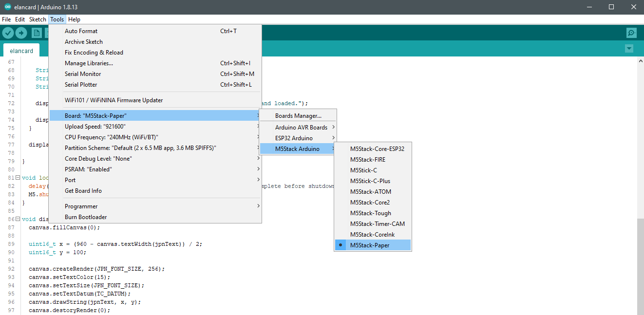Collapse the code fold at line 86
644x315 pixels.
[18, 219]
